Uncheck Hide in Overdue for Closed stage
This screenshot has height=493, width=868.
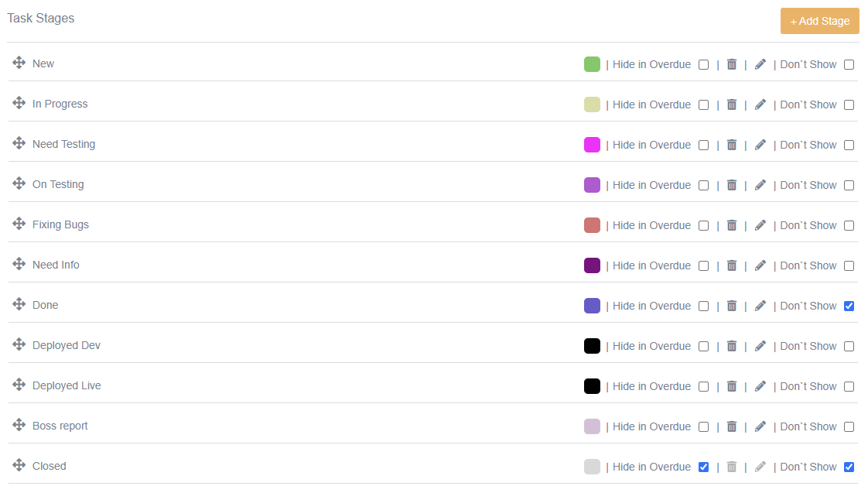click(703, 467)
